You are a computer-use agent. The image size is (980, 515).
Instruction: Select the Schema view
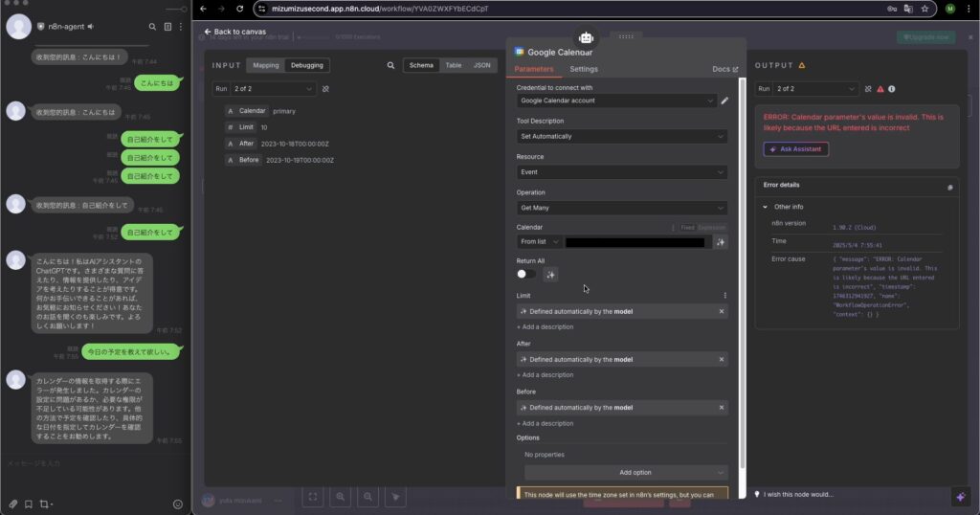pos(421,65)
